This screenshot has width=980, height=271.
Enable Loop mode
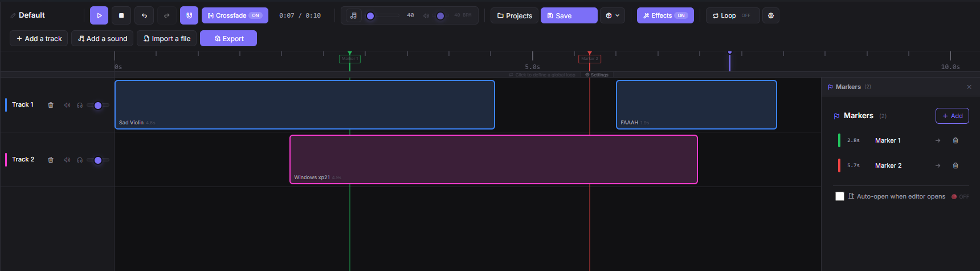coord(732,15)
